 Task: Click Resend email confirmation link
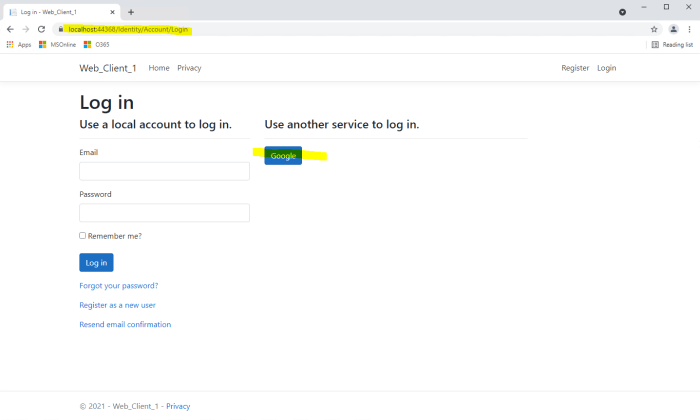[x=125, y=324]
